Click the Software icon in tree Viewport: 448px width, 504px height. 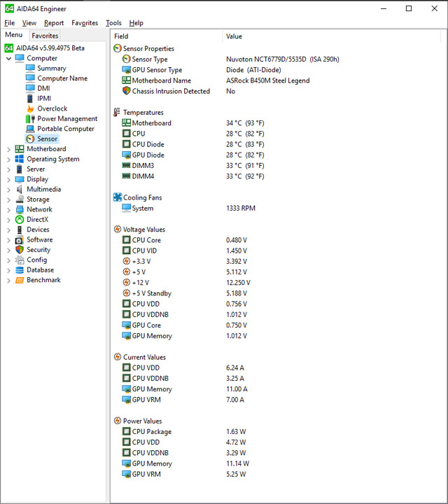pyautogui.click(x=20, y=240)
